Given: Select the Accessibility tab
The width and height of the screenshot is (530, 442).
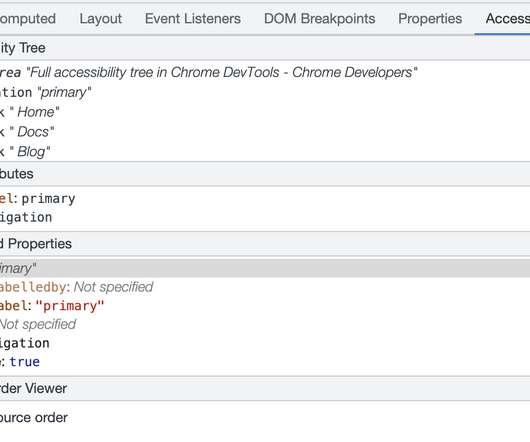Looking at the screenshot, I should click(508, 19).
